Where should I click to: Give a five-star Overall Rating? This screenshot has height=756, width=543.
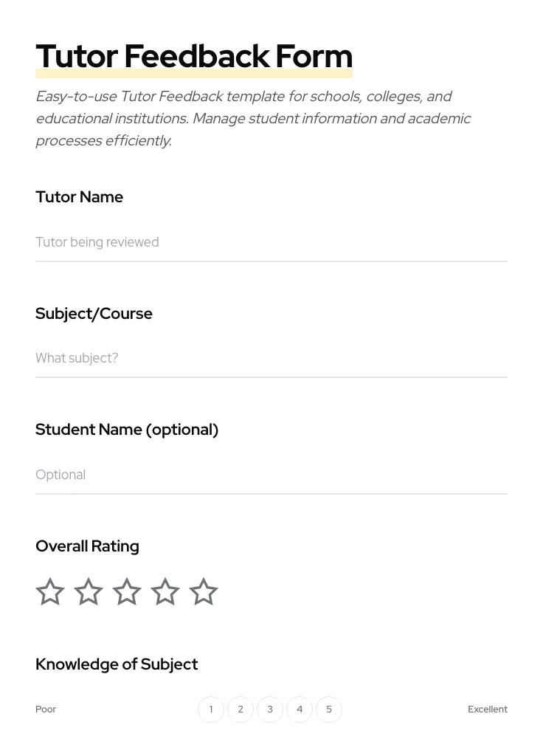204,591
